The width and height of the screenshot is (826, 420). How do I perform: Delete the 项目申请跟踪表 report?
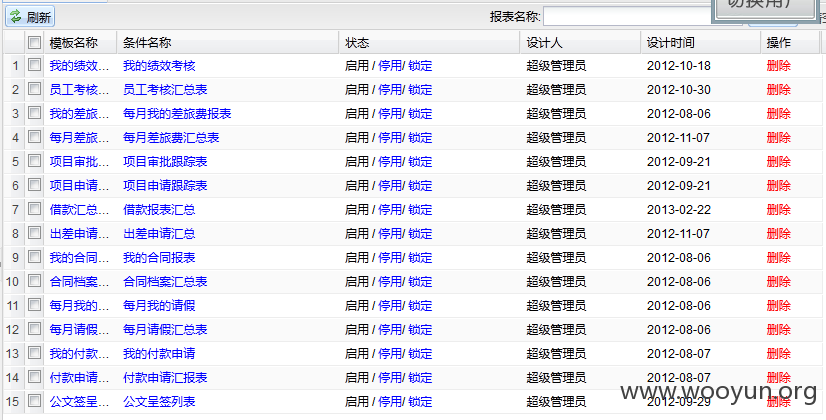click(x=779, y=185)
